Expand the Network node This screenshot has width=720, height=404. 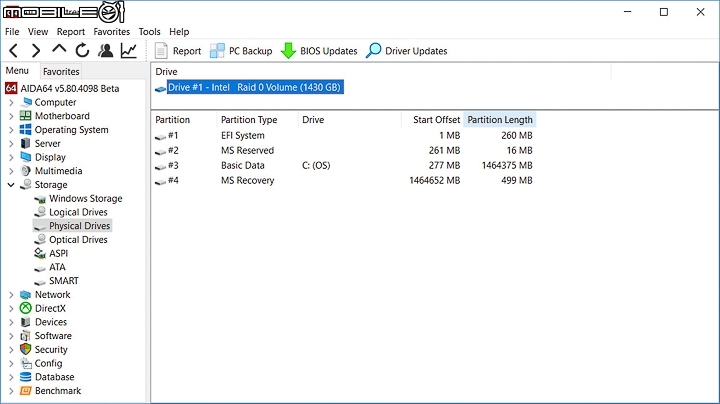[x=11, y=295]
